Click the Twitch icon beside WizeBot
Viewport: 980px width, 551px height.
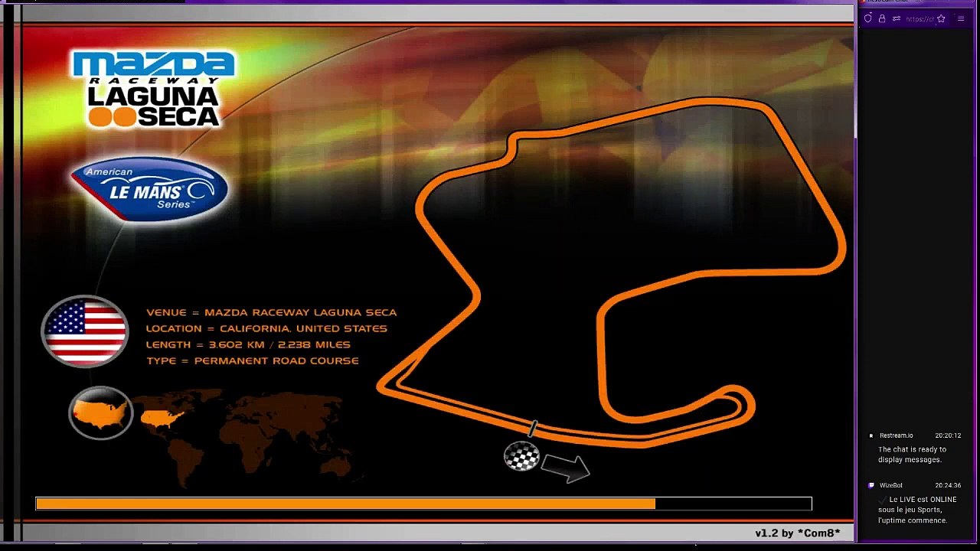pyautogui.click(x=871, y=485)
